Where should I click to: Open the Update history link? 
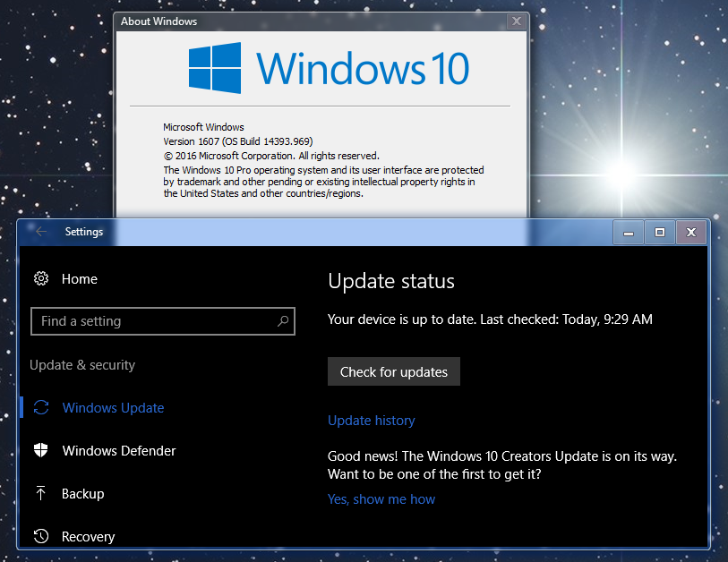[x=371, y=421]
